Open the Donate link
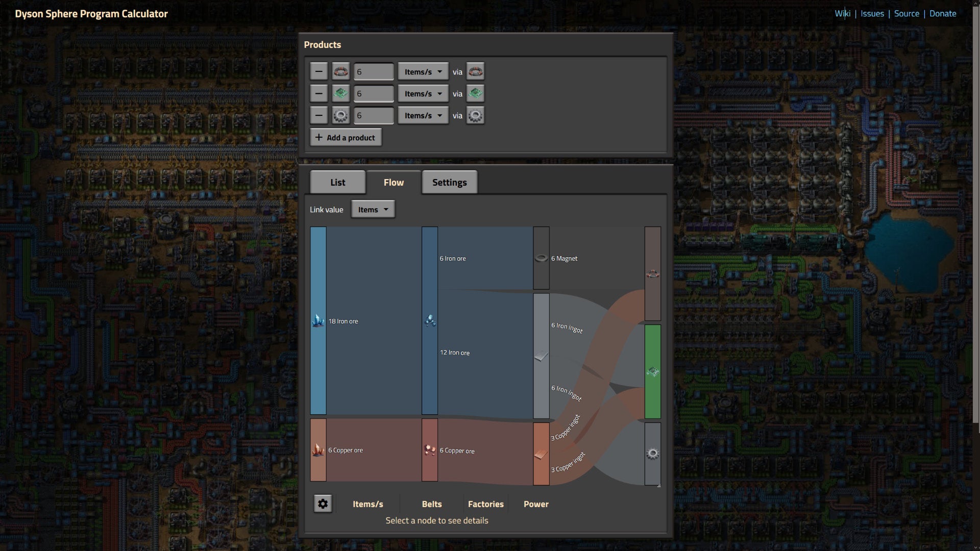The width and height of the screenshot is (980, 551). (942, 13)
